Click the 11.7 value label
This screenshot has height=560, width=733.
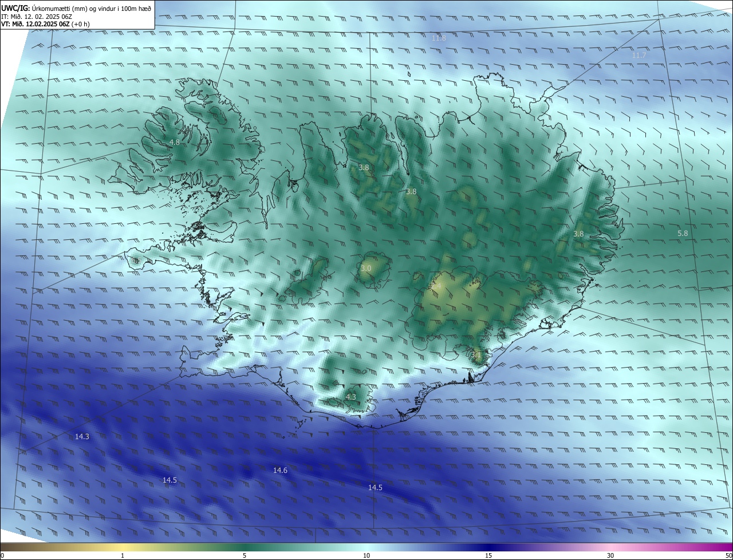click(x=639, y=56)
